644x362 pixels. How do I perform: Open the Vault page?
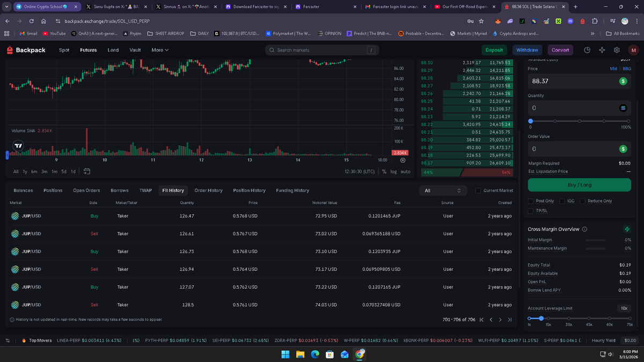pos(135,50)
